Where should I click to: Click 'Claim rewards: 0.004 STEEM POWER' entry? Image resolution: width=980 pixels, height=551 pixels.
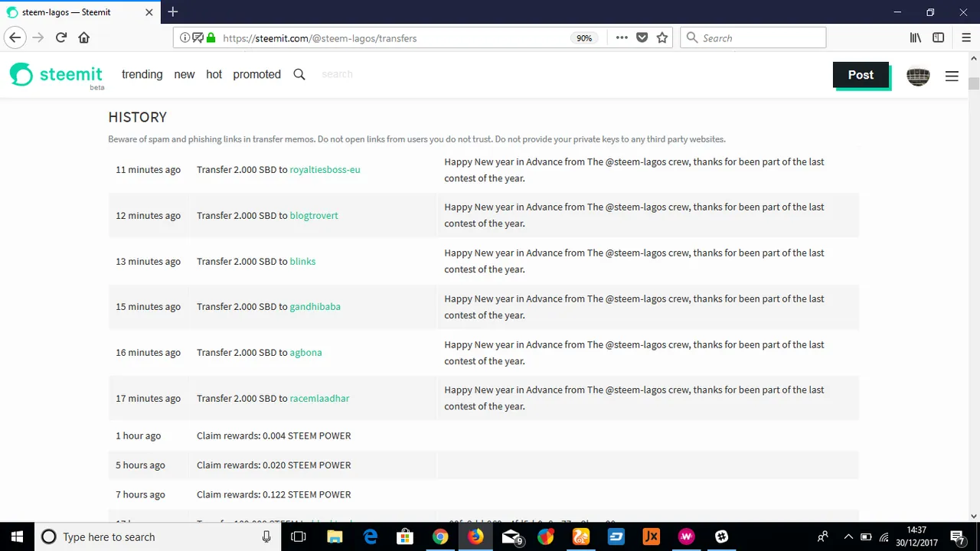274,436
